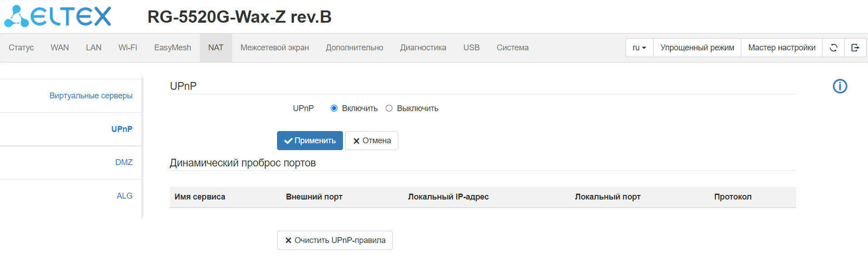The width and height of the screenshot is (868, 258).
Task: Clear UPnP rules with Очистить UPnP-правила
Action: click(x=335, y=240)
